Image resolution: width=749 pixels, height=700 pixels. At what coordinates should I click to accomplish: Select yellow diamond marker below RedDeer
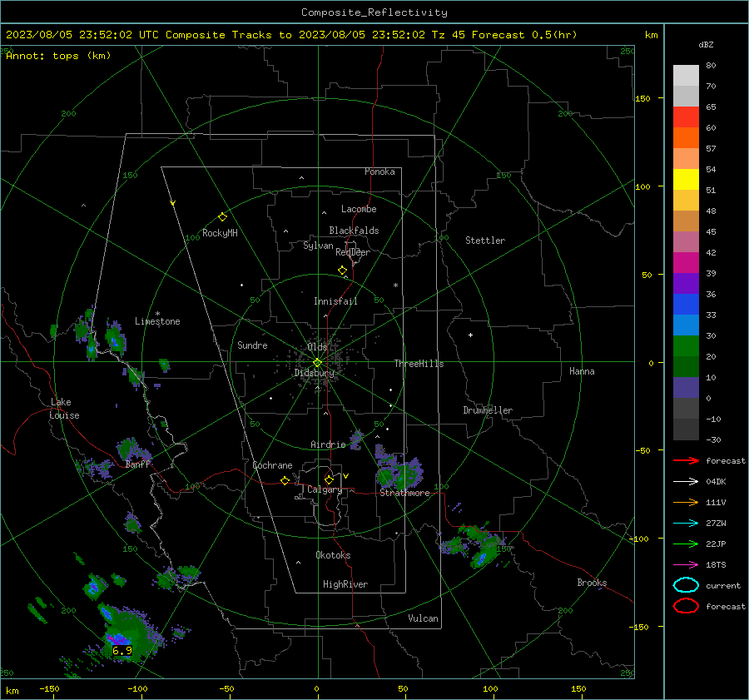click(342, 271)
